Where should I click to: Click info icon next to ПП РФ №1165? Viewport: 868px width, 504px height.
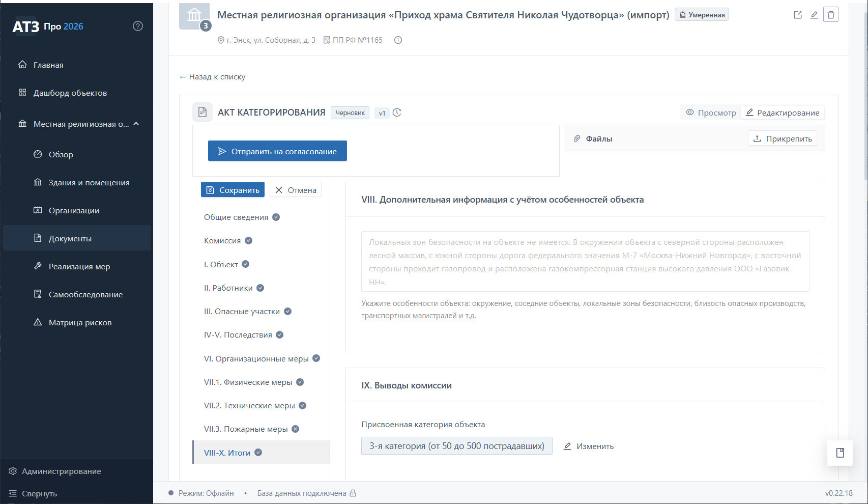(398, 40)
